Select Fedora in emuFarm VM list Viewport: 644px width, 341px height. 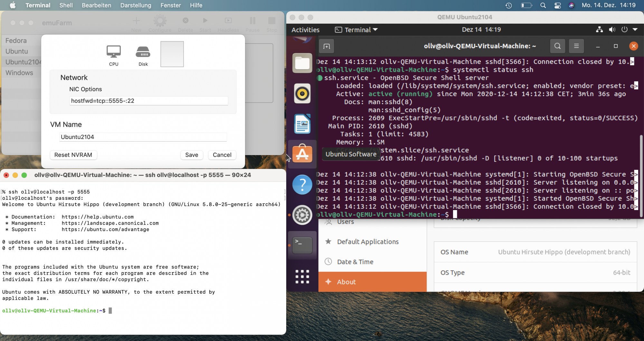[x=16, y=41]
